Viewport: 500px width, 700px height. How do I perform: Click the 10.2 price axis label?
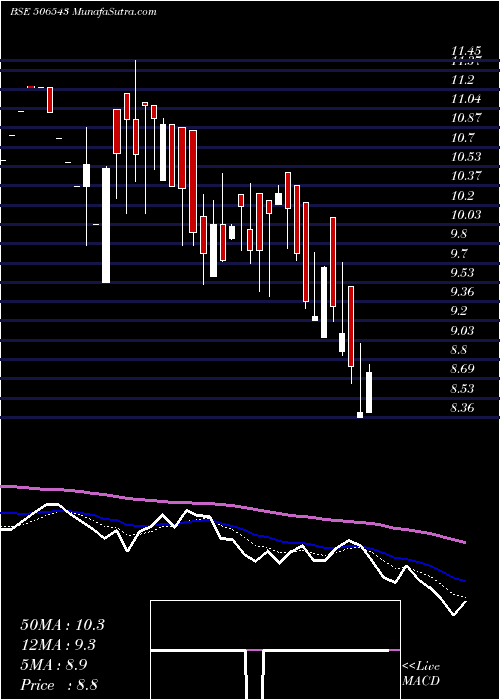(x=462, y=196)
